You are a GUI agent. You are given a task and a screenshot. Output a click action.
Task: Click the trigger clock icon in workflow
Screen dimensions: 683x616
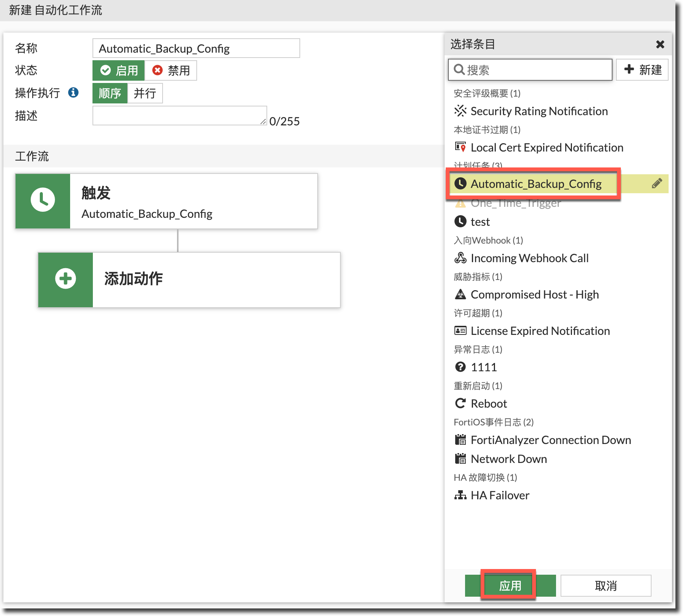43,201
